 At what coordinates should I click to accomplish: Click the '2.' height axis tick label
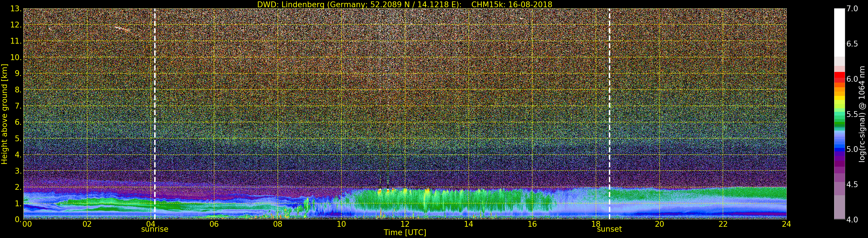(x=18, y=187)
